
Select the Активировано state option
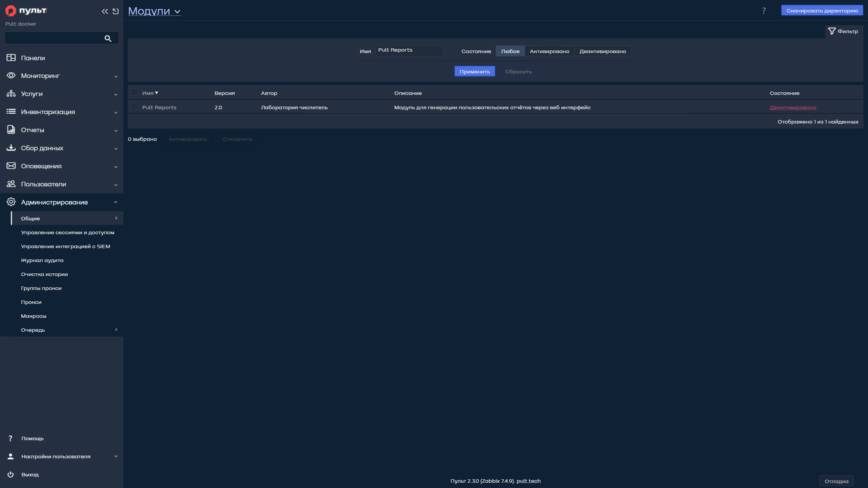(x=549, y=51)
